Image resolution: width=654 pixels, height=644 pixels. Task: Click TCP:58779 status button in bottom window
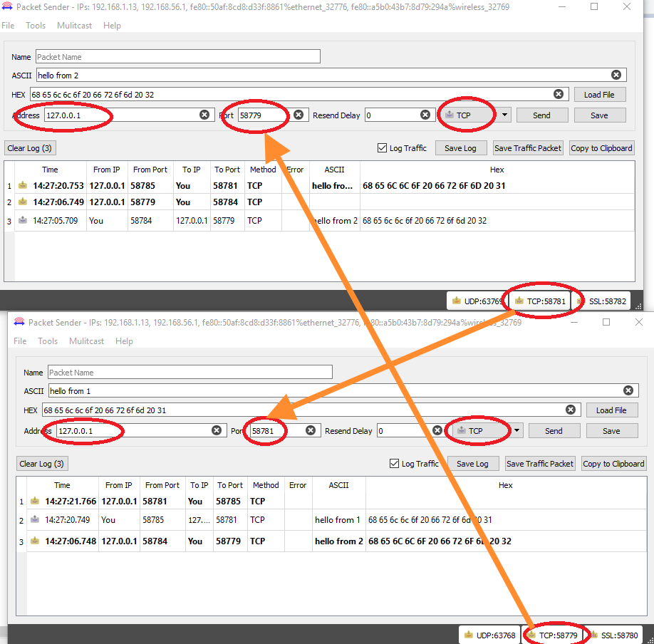tap(552, 635)
